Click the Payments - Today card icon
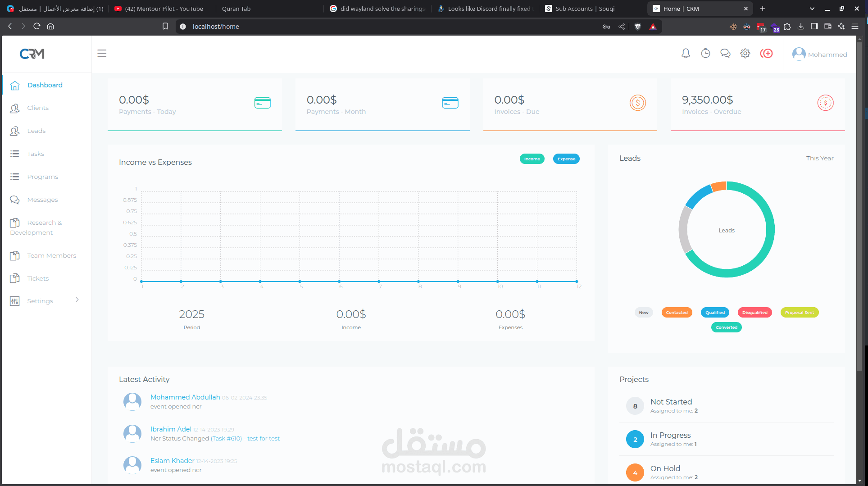The image size is (868, 486). 263,103
